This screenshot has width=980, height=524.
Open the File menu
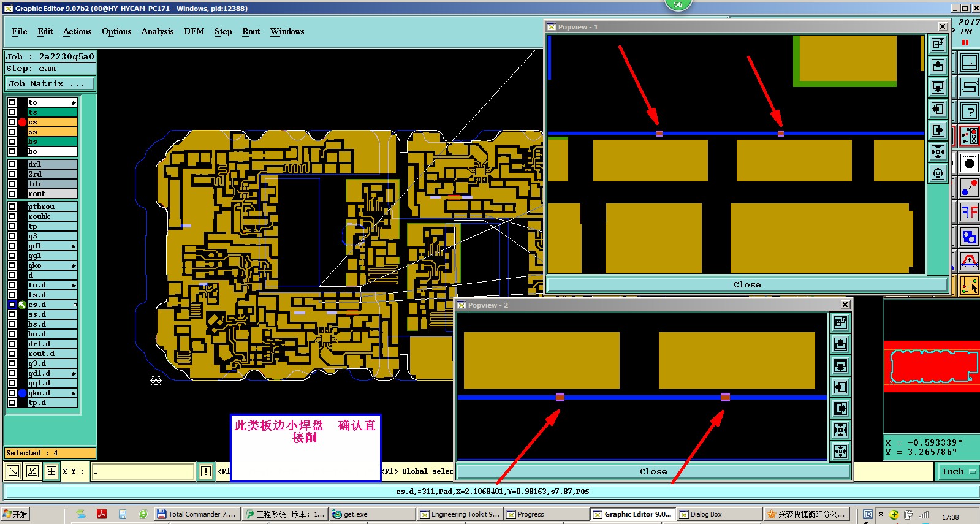(x=20, y=31)
